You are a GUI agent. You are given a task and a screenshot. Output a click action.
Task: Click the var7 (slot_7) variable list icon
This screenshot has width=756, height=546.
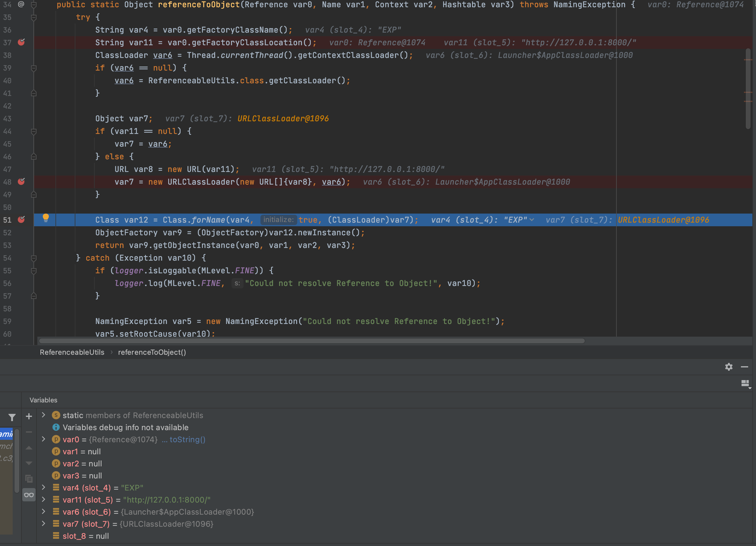tap(56, 524)
